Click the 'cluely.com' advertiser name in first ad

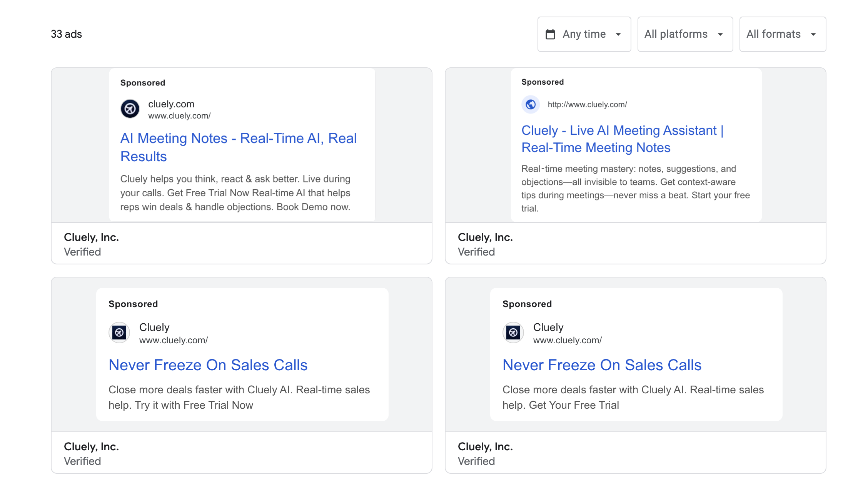click(171, 104)
